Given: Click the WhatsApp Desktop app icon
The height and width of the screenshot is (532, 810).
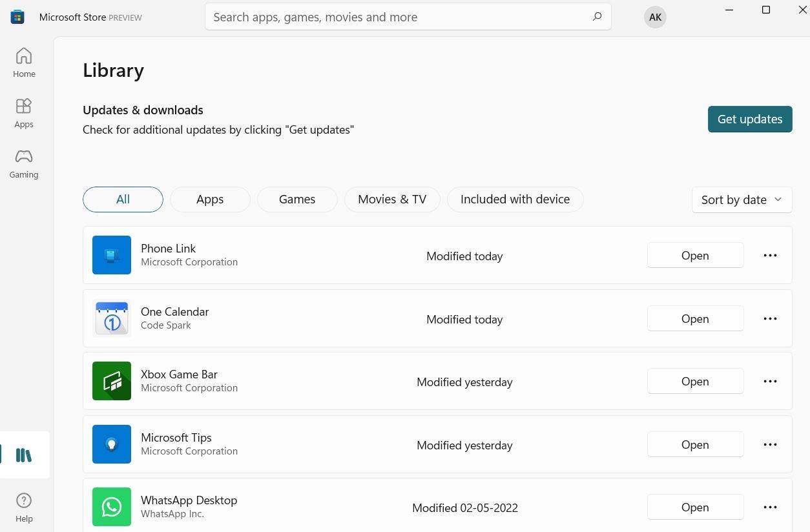Looking at the screenshot, I should (112, 507).
